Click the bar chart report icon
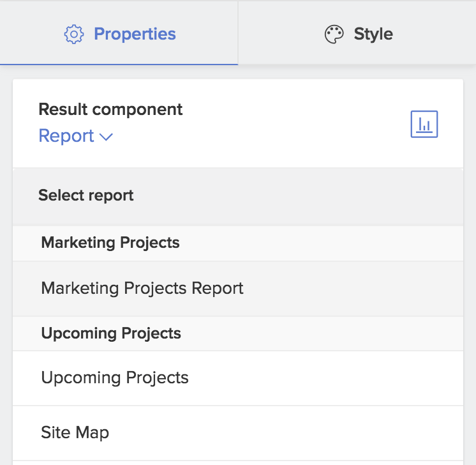This screenshot has height=465, width=476. coord(424,124)
